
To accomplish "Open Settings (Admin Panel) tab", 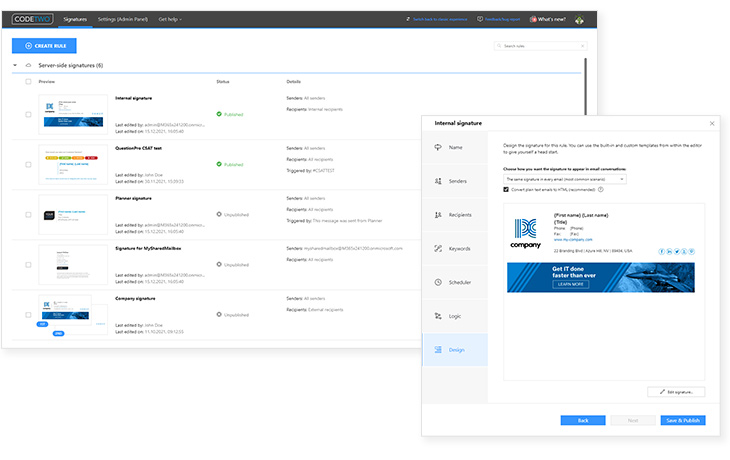I will [x=122, y=19].
